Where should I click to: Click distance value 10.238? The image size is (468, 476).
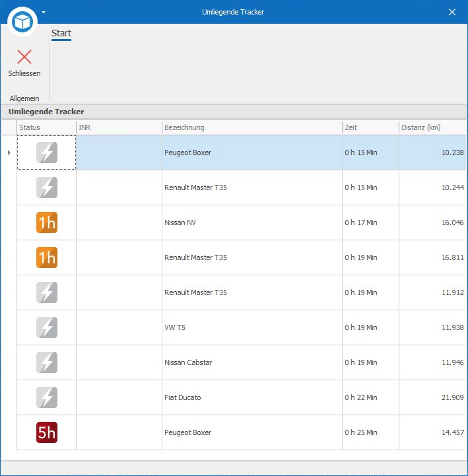click(x=453, y=153)
